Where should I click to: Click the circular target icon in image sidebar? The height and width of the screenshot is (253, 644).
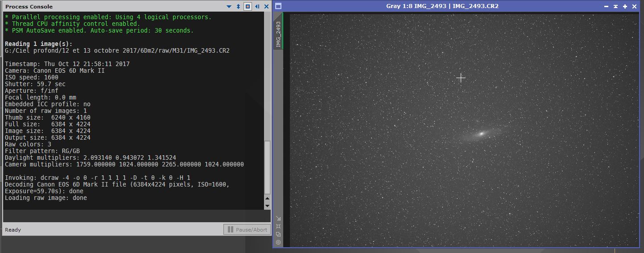pos(278,242)
